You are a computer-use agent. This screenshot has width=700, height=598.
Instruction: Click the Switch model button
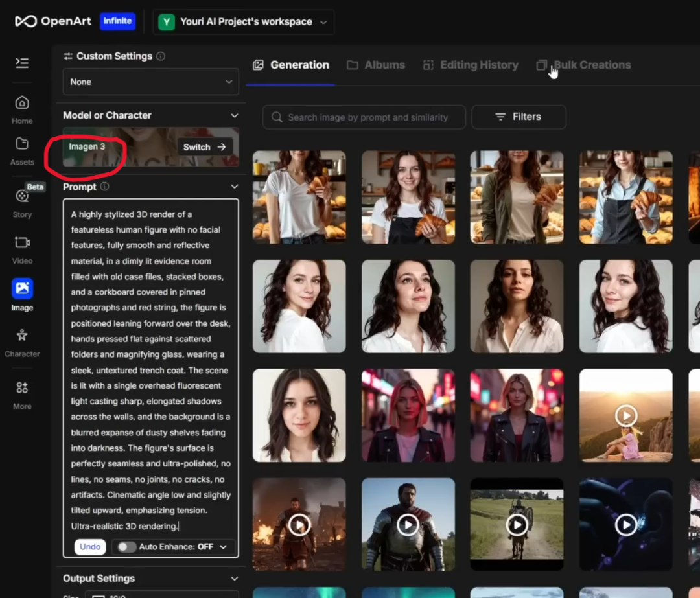204,147
